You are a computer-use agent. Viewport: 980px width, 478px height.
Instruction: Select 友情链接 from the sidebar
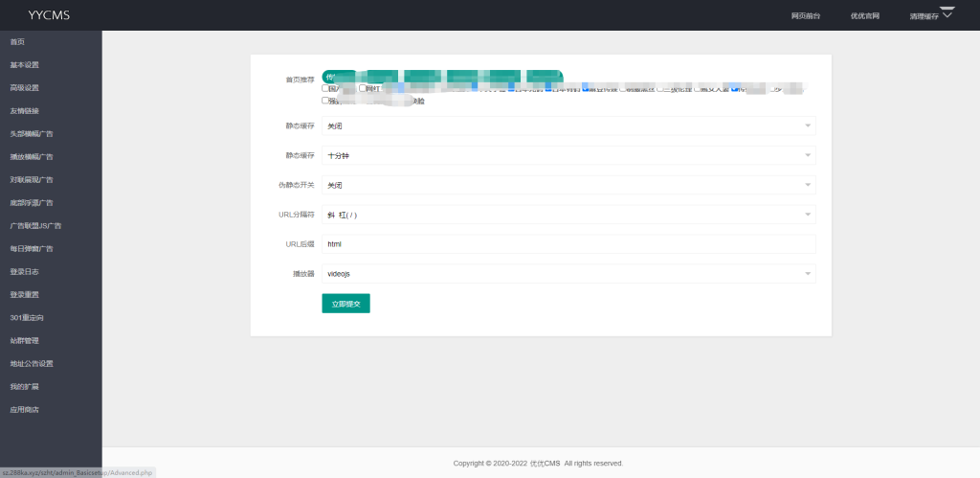click(x=24, y=111)
